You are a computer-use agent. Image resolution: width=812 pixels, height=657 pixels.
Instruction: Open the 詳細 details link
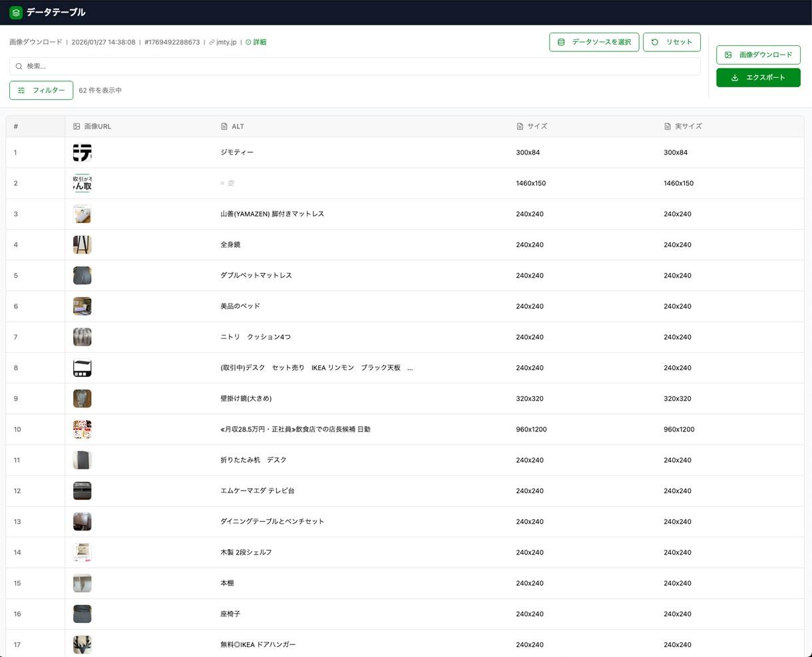(256, 42)
